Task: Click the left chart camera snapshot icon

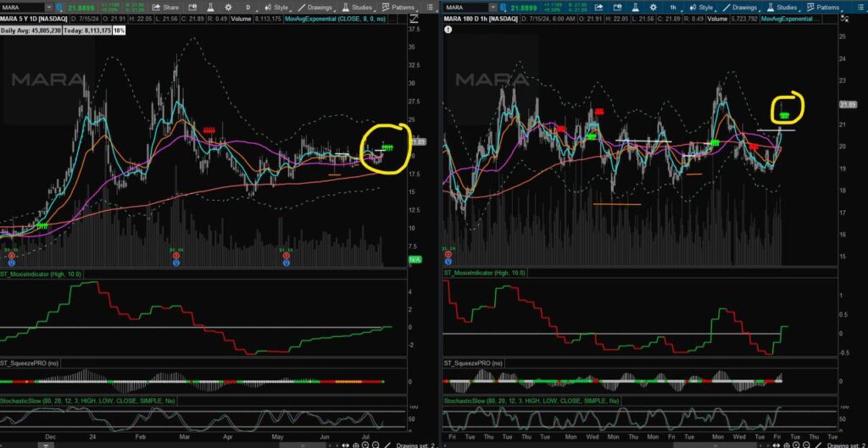Action: (x=192, y=7)
